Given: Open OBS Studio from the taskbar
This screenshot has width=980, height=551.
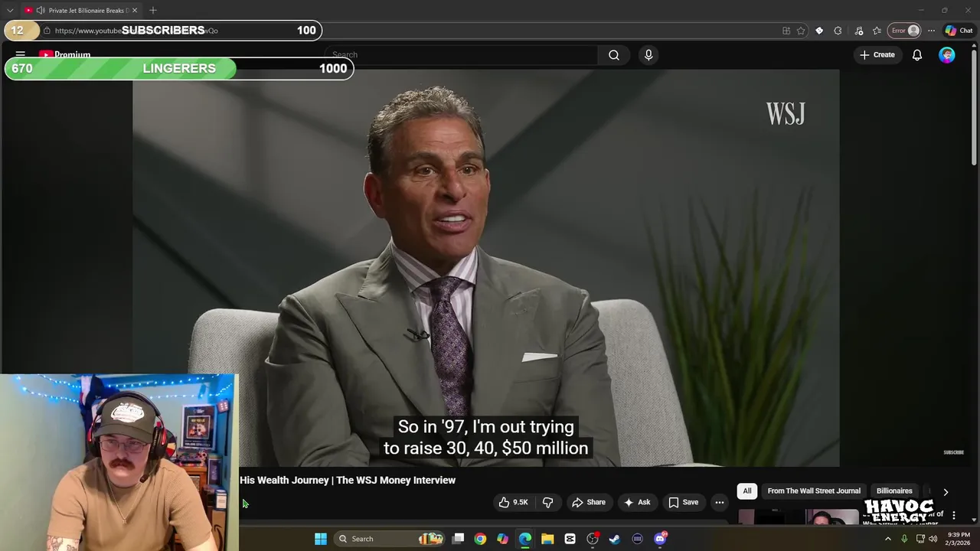Looking at the screenshot, I should pos(593,539).
